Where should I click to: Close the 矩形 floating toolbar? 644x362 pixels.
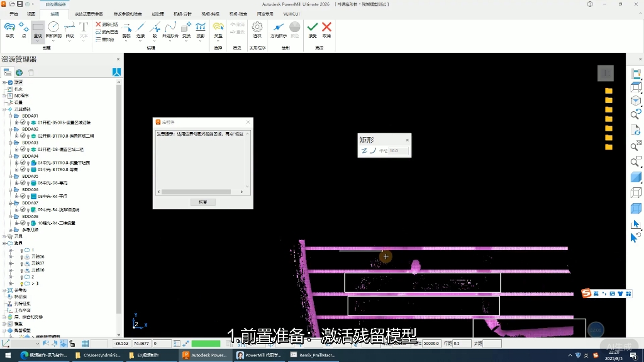[407, 140]
